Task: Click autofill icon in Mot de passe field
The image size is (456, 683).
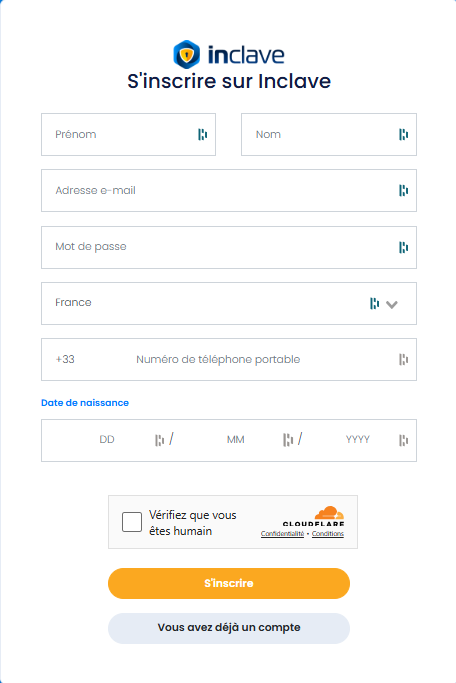Action: pos(403,247)
